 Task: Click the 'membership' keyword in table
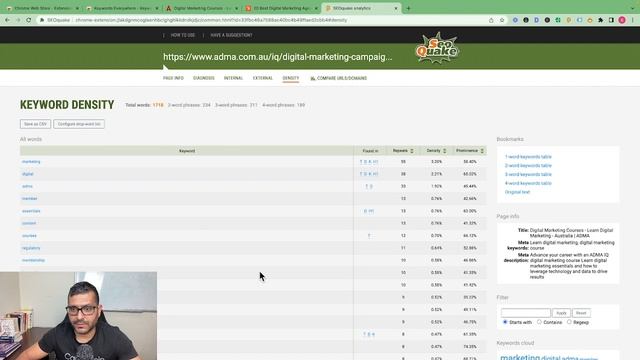point(33,260)
